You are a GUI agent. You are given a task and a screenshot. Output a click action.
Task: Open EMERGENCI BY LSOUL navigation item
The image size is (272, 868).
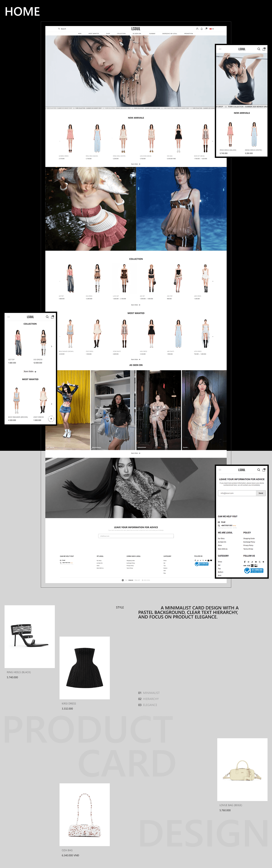[170, 34]
